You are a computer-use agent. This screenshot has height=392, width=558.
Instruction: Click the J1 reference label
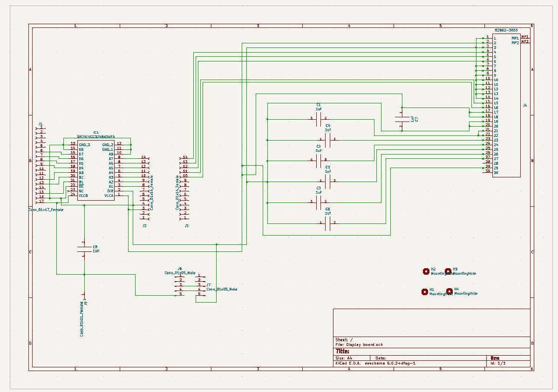[x=40, y=124]
